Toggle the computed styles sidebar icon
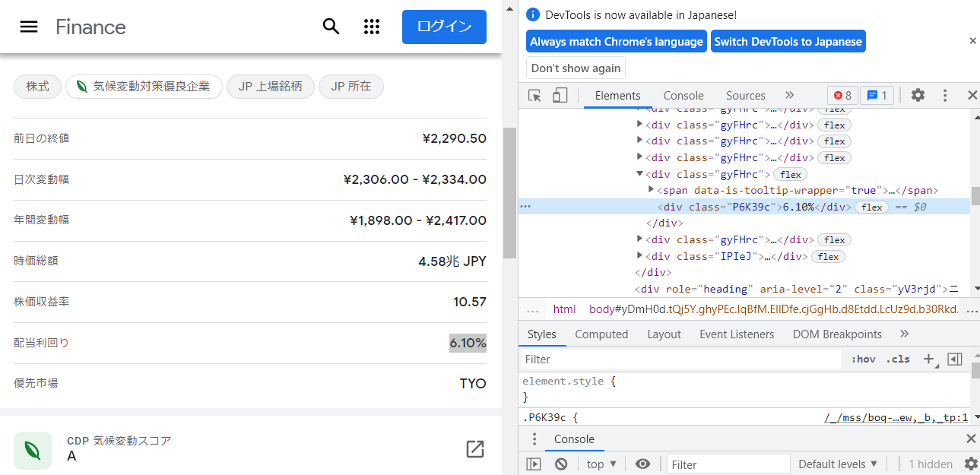 pos(955,359)
